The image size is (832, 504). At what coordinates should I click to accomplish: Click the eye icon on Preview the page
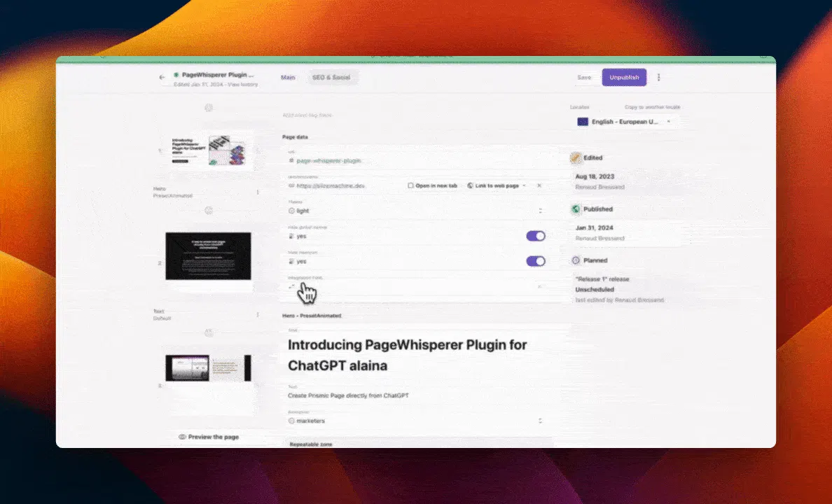click(181, 436)
